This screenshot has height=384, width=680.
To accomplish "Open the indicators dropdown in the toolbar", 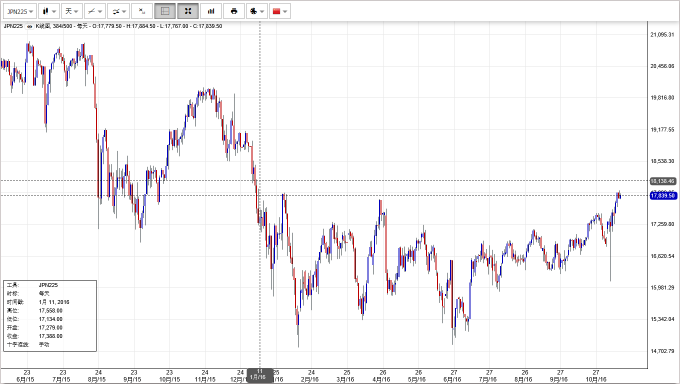I will point(118,11).
